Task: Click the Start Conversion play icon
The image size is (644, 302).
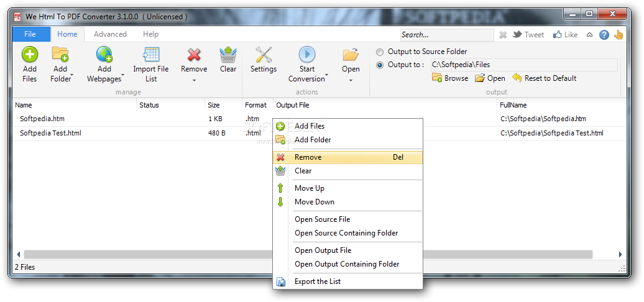Action: tap(307, 54)
